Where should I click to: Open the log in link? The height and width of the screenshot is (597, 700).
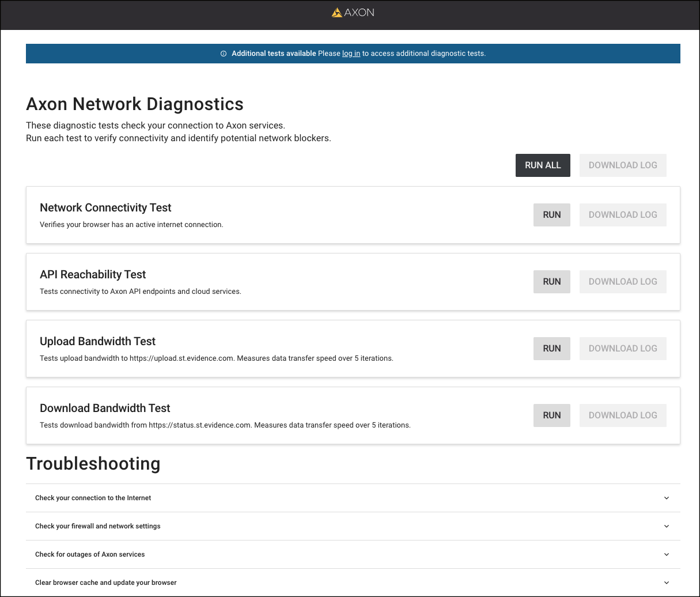pos(351,54)
